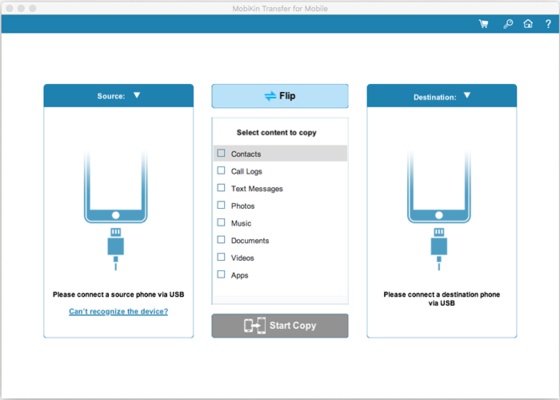Enable the Videos checkbox
Screen dimensions: 560x400
221,257
